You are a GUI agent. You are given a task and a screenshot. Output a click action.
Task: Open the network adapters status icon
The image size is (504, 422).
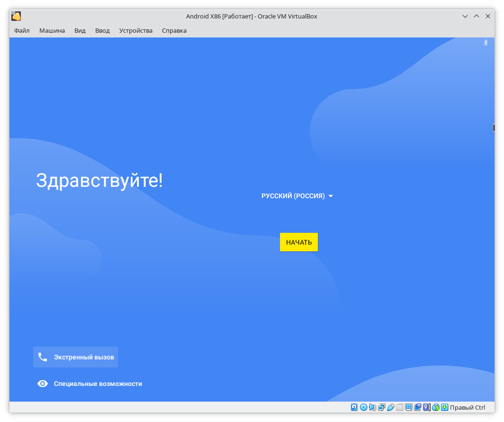(x=381, y=407)
